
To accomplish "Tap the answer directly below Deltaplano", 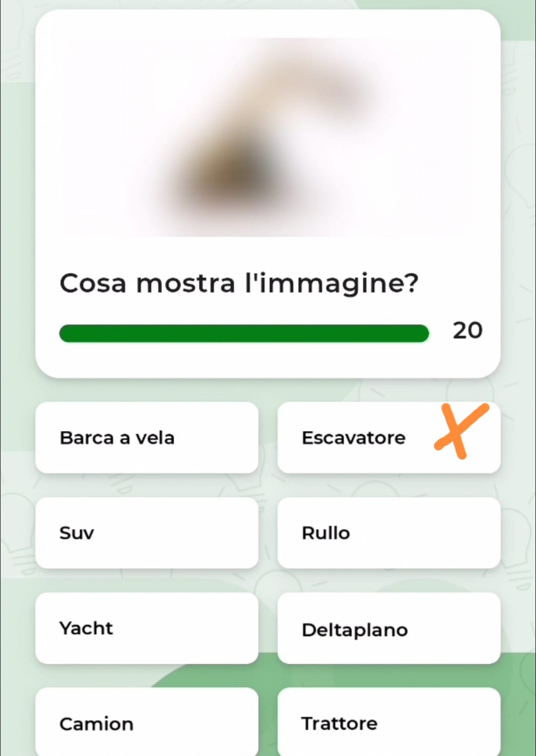I will coord(389,723).
